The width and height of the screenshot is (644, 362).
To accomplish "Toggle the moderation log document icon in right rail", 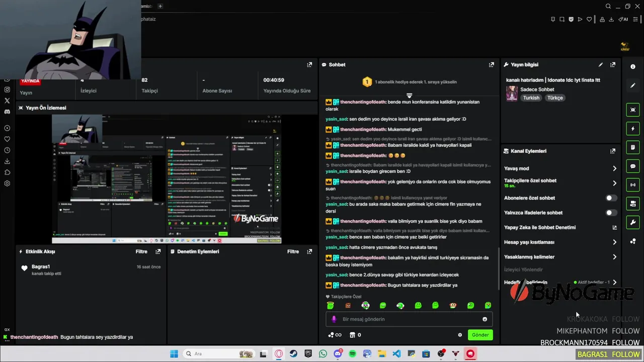I will 633,147.
